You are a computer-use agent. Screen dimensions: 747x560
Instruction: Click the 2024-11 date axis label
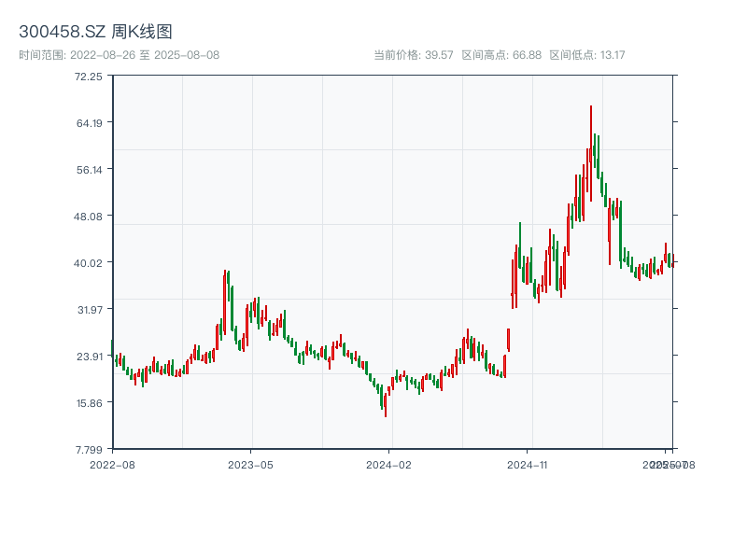pyautogui.click(x=529, y=464)
